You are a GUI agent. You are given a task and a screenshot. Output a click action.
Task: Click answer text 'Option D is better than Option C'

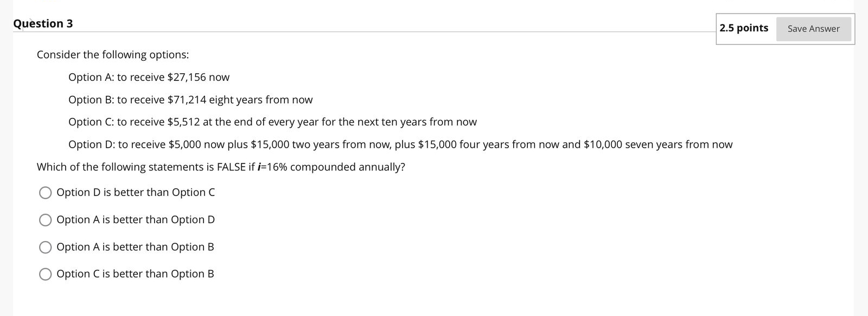136,192
